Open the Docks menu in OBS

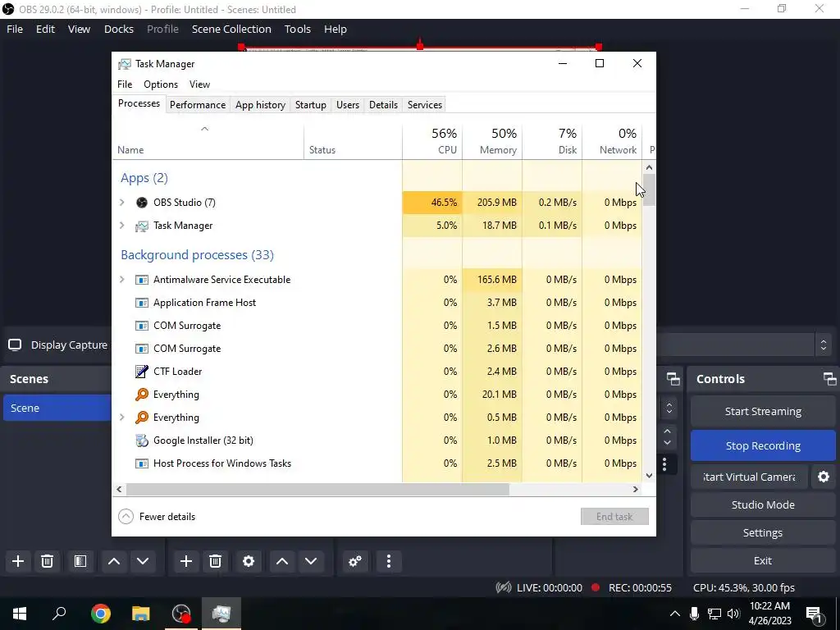119,29
